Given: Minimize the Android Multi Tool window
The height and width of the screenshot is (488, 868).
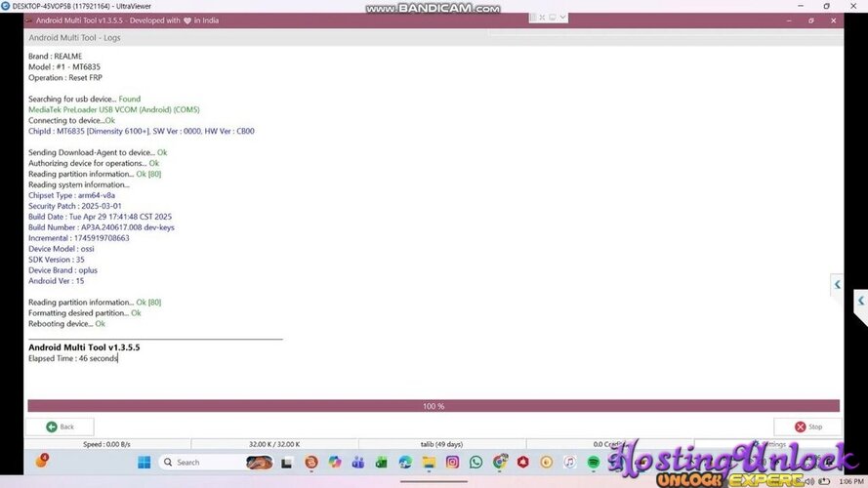Looking at the screenshot, I should click(789, 20).
